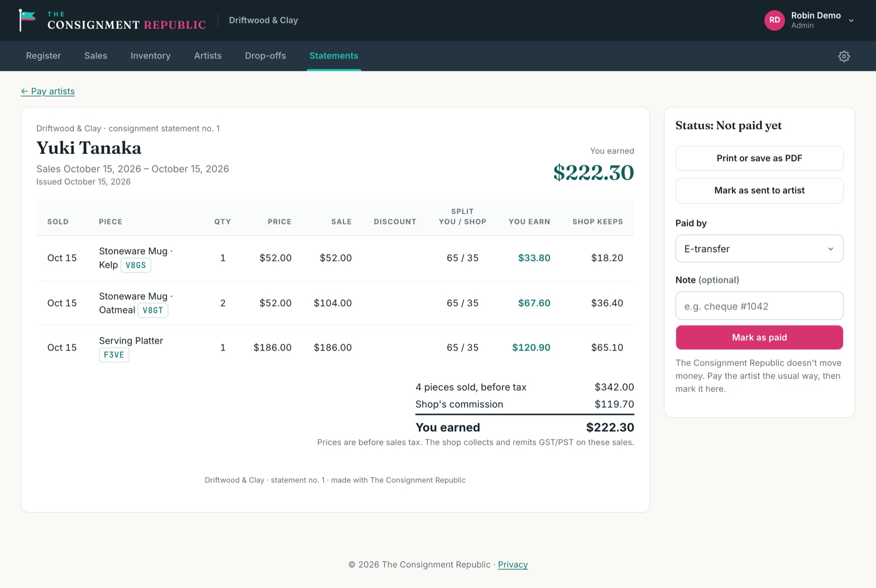
Task: Click the $104.00 sale amount
Action: pos(332,303)
